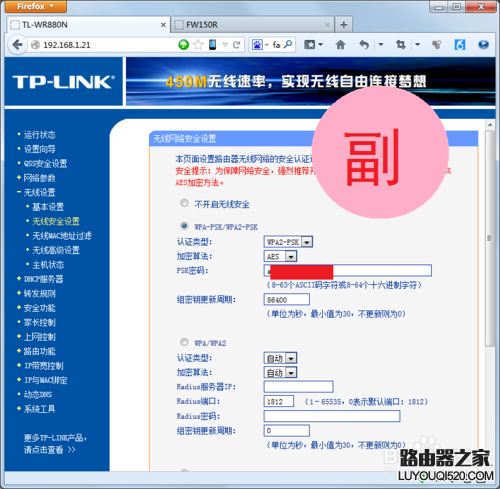
Task: Click the browser back arrow button
Action: (x=17, y=45)
